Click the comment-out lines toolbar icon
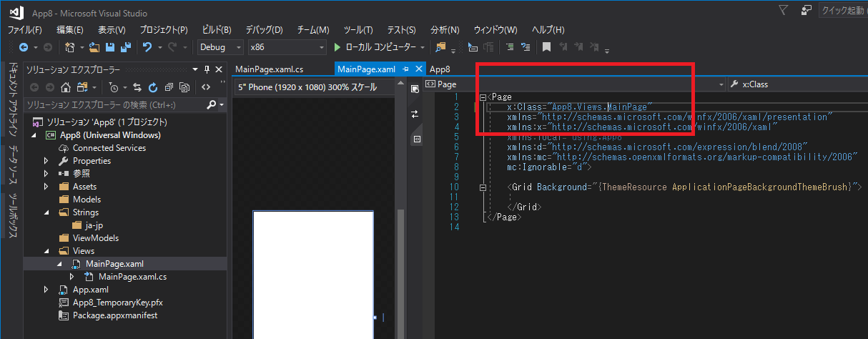 [510, 47]
